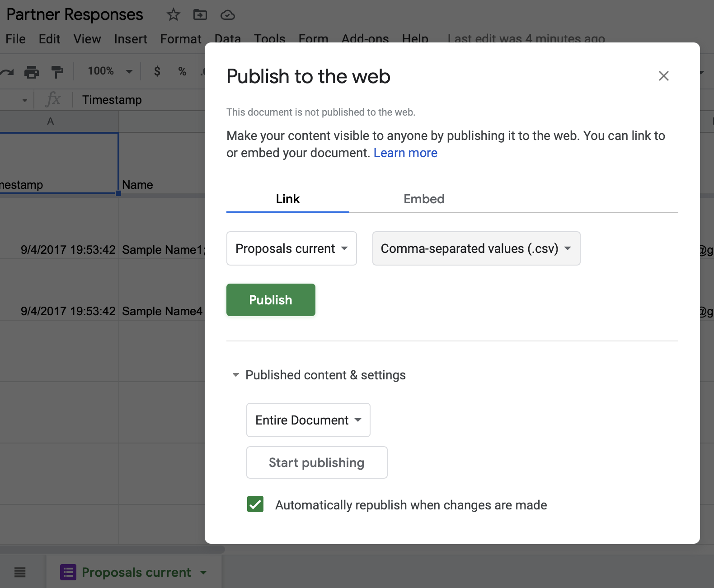
Task: Click the fx formula icon
Action: (x=53, y=99)
